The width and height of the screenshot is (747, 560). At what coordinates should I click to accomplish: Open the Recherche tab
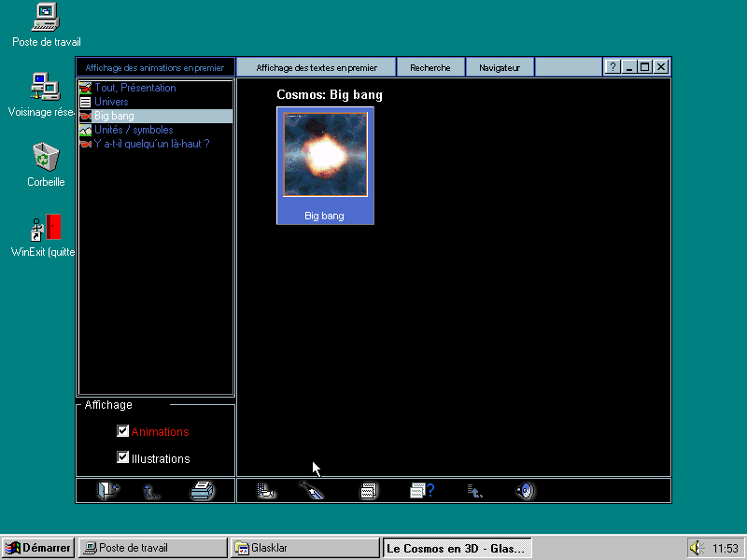(x=430, y=67)
